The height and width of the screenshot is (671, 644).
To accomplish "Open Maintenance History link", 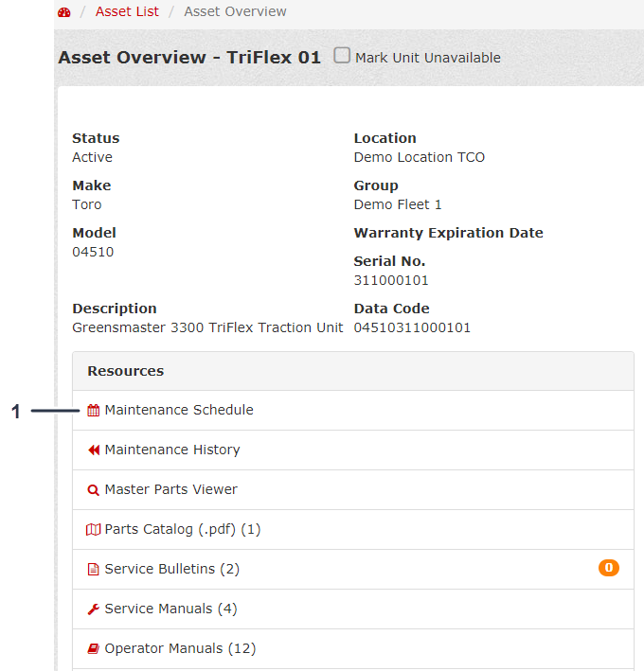I will [x=172, y=450].
